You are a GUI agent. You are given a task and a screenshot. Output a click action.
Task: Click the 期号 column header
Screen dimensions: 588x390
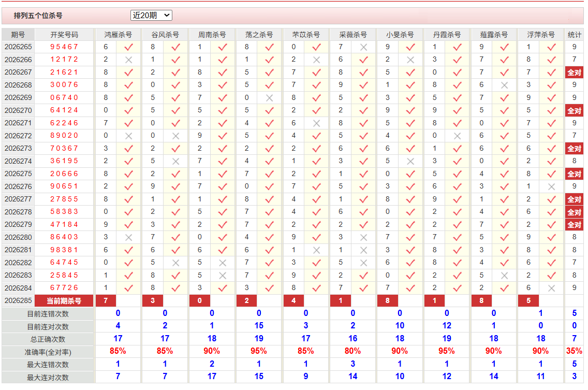[18, 35]
